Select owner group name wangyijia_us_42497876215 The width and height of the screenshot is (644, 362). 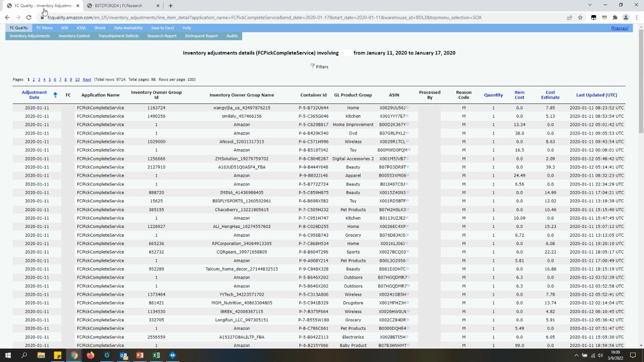(x=242, y=108)
